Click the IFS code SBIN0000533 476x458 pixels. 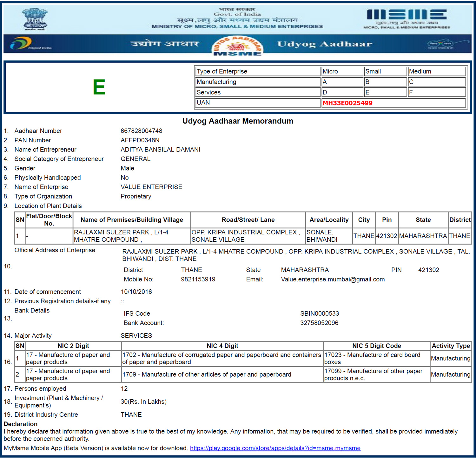[x=319, y=313]
